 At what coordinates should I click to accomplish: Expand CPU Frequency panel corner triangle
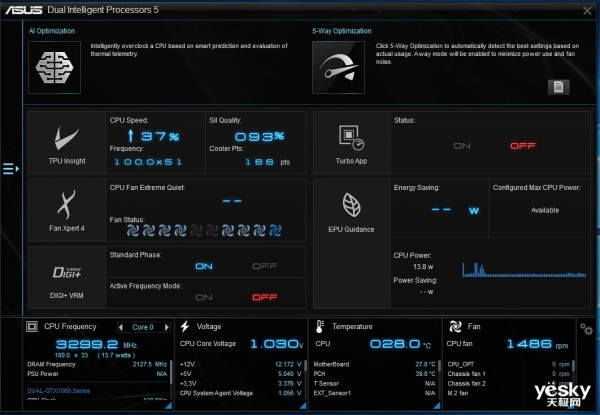(168, 406)
